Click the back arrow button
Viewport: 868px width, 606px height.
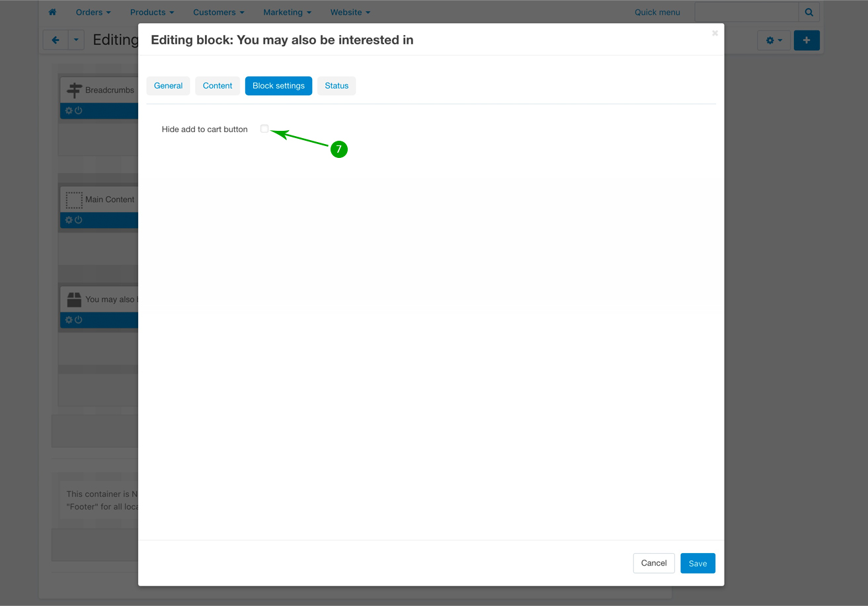(x=56, y=40)
